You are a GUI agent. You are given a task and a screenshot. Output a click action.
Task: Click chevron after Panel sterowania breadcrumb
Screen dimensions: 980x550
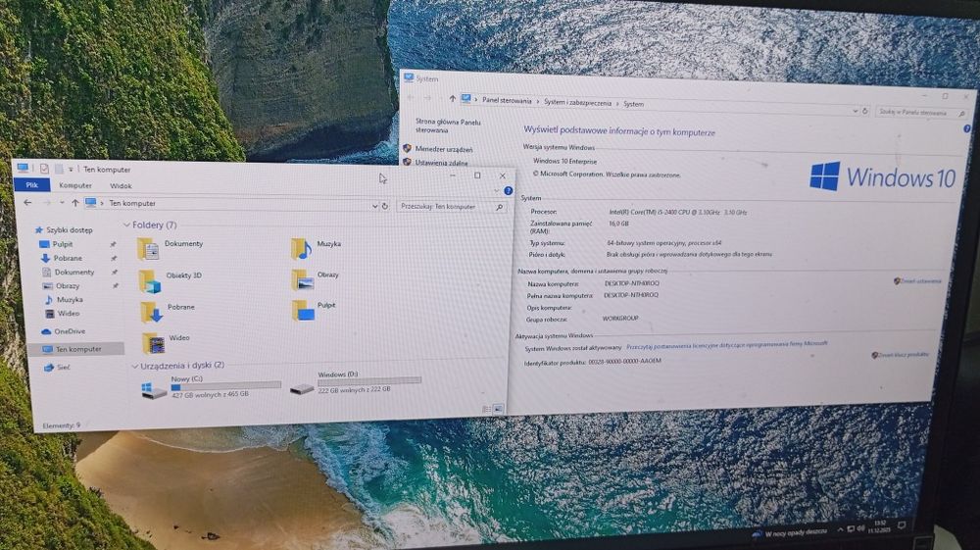point(537,101)
